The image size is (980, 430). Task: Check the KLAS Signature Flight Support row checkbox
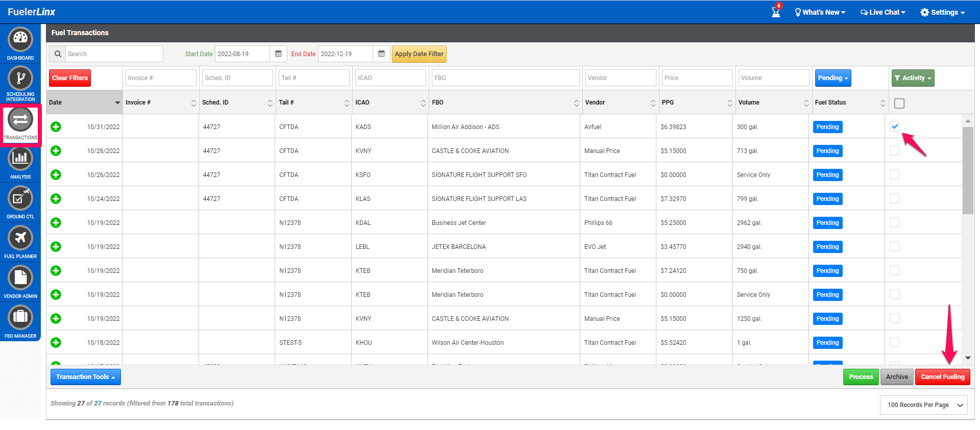(895, 198)
